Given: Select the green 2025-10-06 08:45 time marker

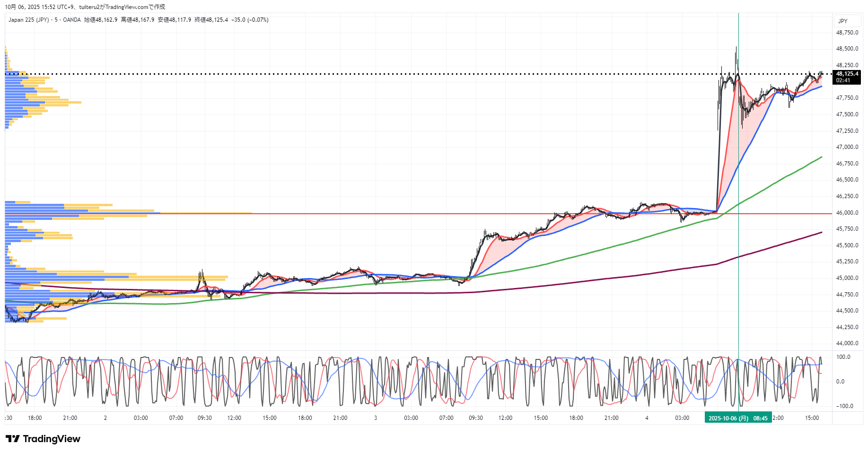Looking at the screenshot, I should pyautogui.click(x=738, y=418).
